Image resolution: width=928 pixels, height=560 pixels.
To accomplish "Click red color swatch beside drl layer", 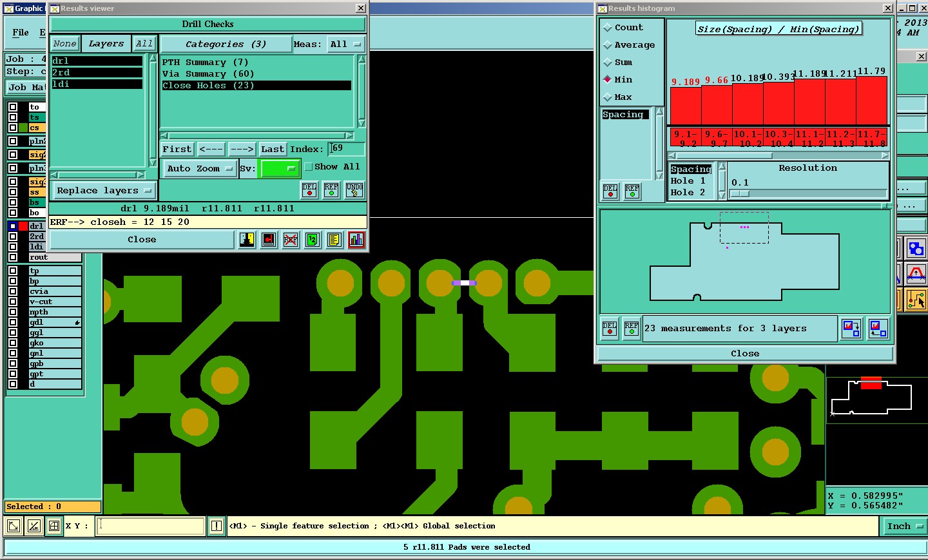I will pyautogui.click(x=24, y=226).
